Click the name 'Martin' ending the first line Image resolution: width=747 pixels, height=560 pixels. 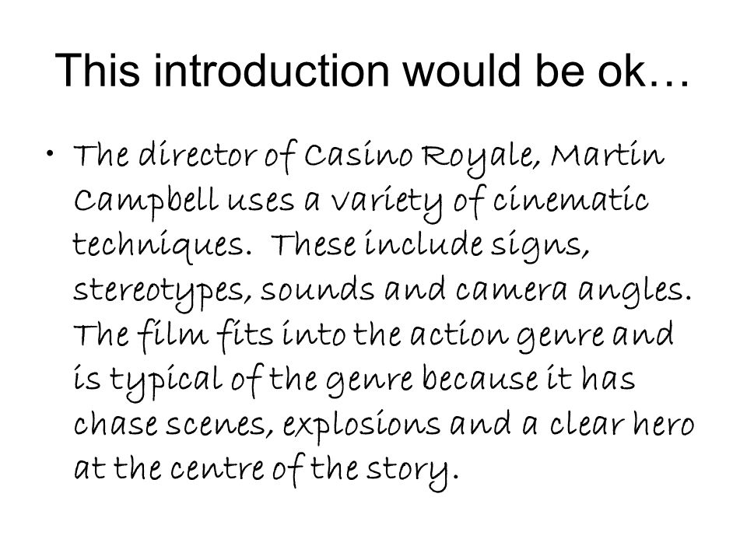608,154
